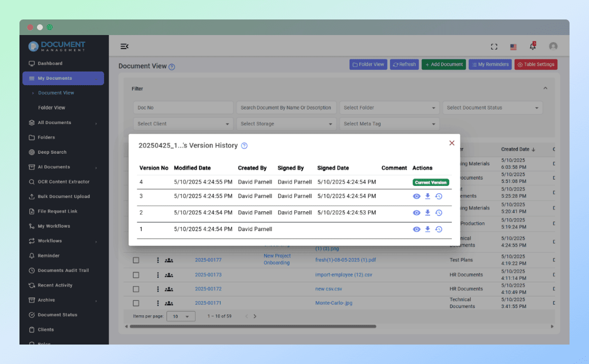Open the Select Client dropdown
The image size is (589, 364).
click(x=183, y=124)
